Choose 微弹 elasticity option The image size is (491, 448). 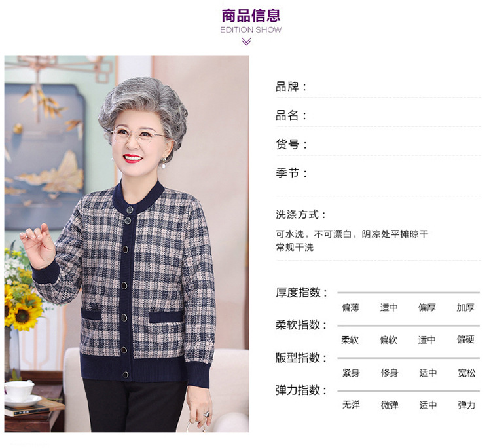tap(390, 405)
